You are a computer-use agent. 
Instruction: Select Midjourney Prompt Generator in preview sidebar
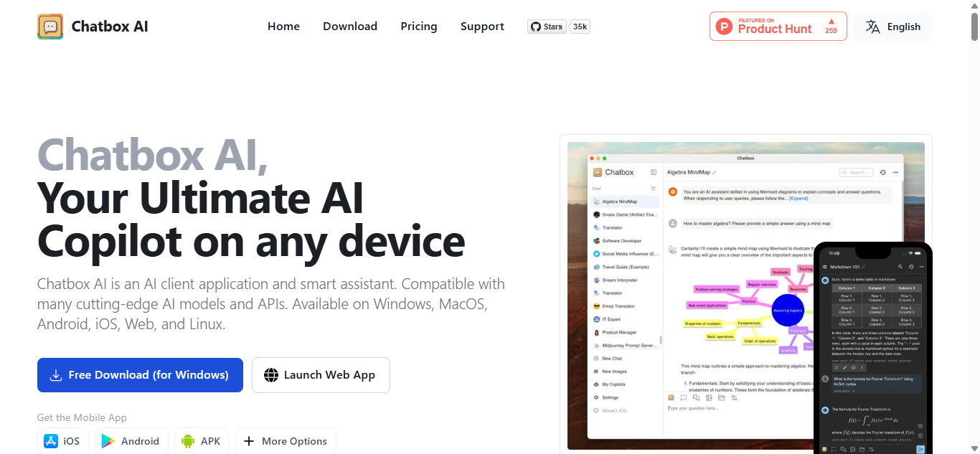click(625, 345)
